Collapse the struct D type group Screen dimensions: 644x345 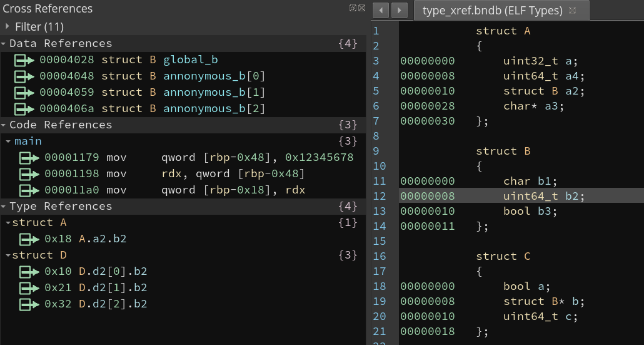pyautogui.click(x=9, y=255)
